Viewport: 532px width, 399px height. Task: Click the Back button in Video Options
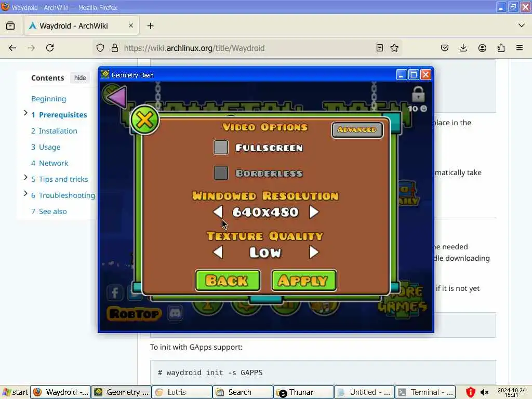click(228, 280)
